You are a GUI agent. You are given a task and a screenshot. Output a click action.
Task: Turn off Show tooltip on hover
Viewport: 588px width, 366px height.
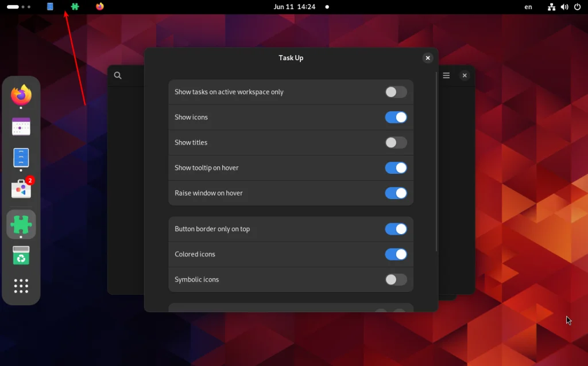click(x=396, y=168)
